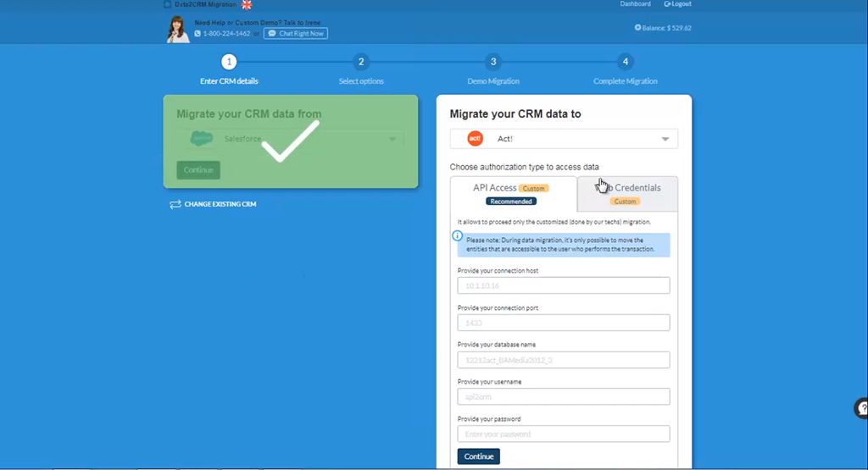Switch to the Web Credentials tab
The height and width of the screenshot is (470, 868).
pos(627,194)
